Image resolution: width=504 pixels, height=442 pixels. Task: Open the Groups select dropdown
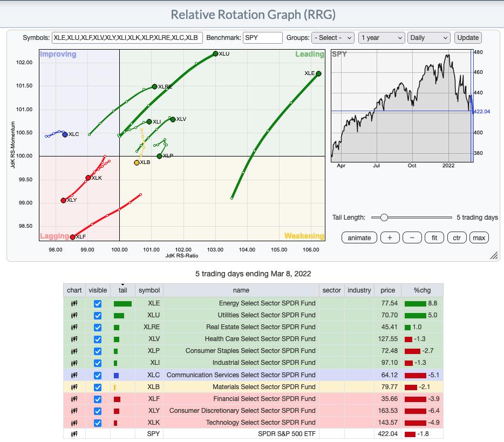coord(333,38)
